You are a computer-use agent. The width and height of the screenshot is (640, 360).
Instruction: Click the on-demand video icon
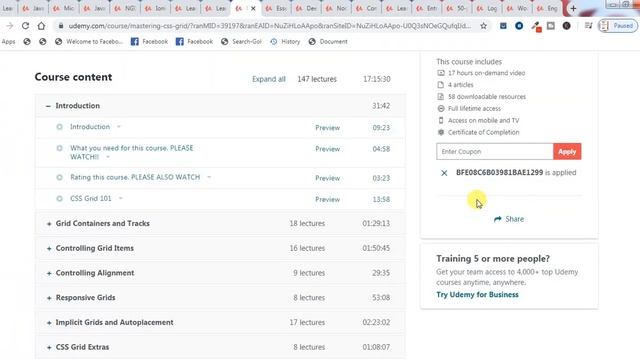coord(441,73)
